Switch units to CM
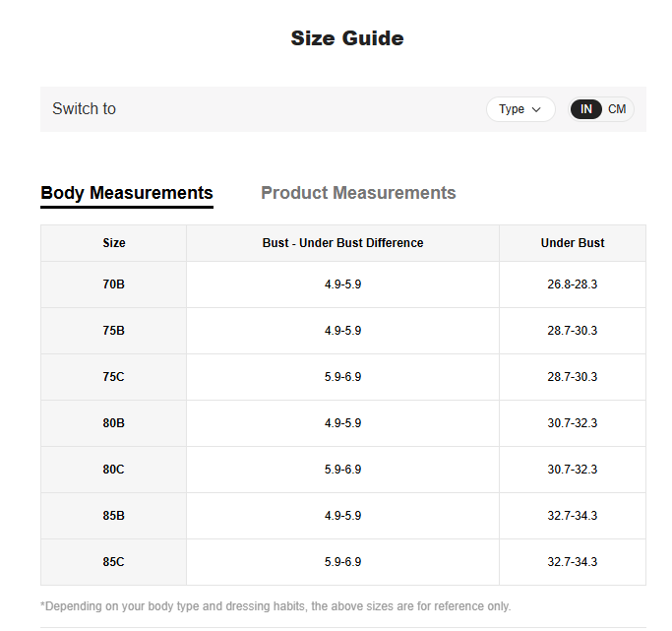 pyautogui.click(x=617, y=109)
